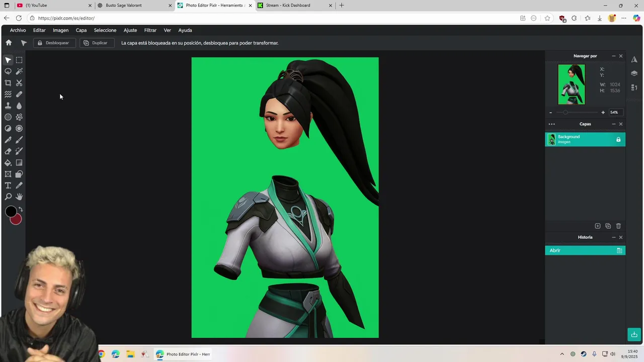Open the Seleccione menu

tap(105, 30)
